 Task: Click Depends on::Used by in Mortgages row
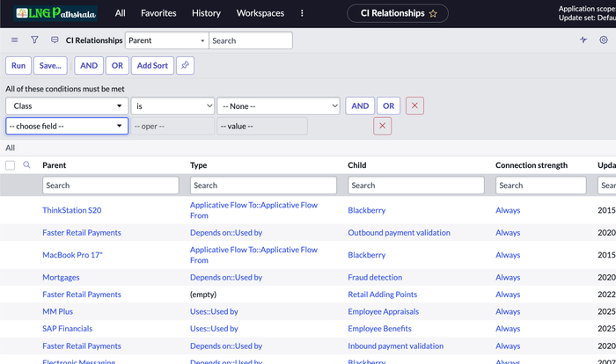coord(226,277)
